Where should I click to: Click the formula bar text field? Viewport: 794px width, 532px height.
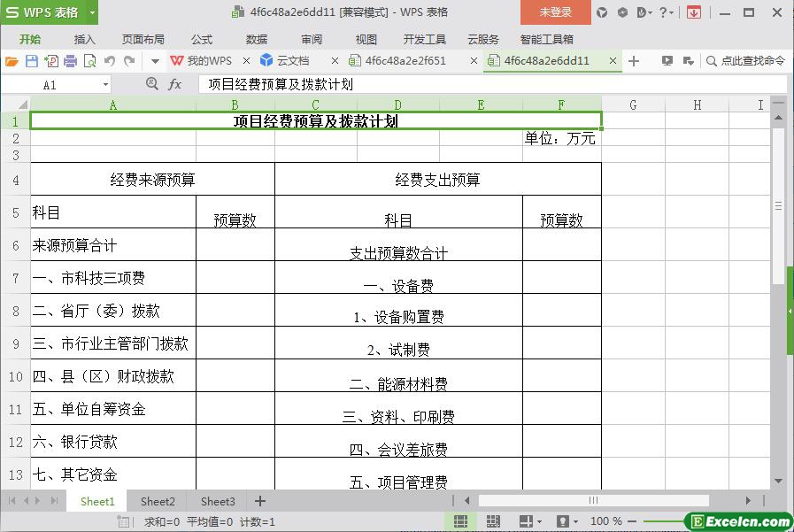click(x=491, y=84)
